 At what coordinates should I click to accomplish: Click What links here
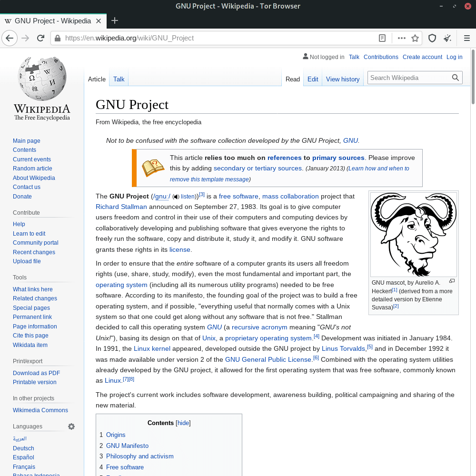tap(32, 289)
